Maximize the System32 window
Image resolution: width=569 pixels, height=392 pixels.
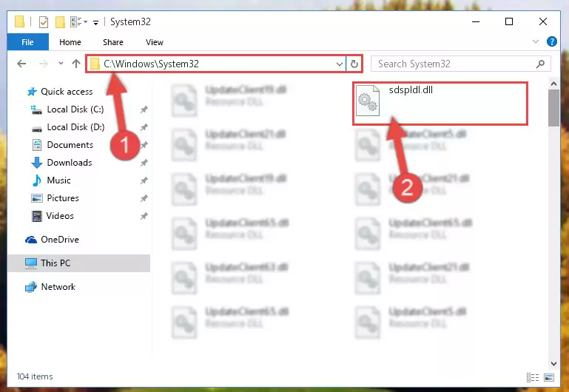coord(509,21)
